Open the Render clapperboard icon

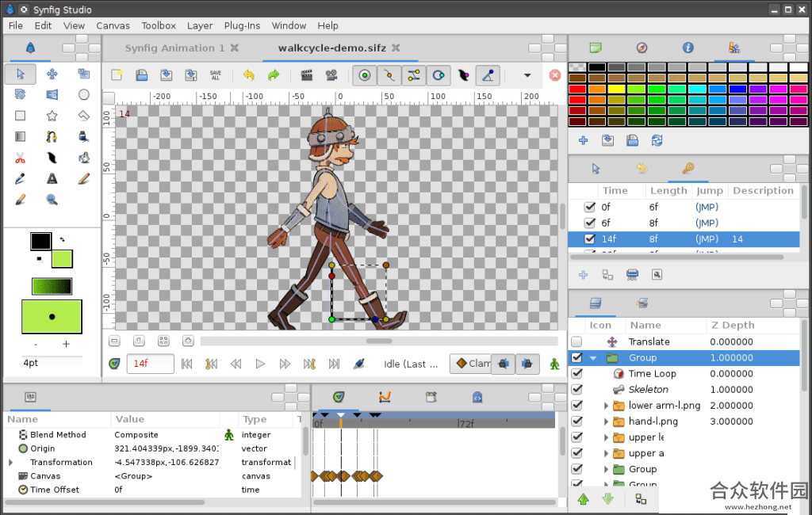(x=307, y=75)
